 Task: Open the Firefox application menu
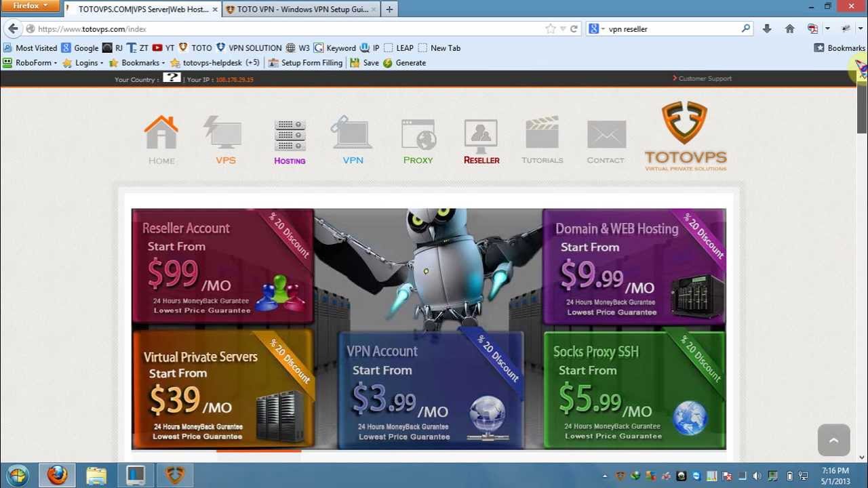coord(31,6)
